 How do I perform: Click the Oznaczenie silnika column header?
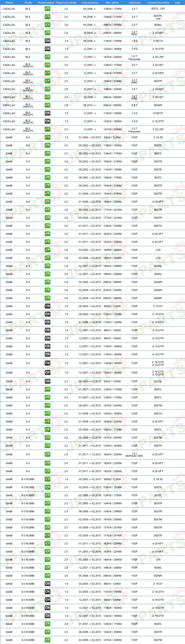pyautogui.click(x=158, y=3)
